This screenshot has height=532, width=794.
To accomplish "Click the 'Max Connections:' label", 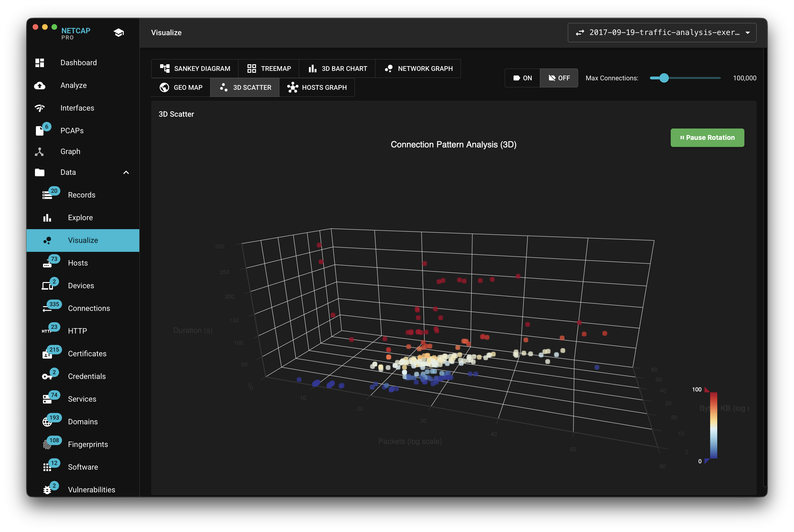I will pos(612,78).
